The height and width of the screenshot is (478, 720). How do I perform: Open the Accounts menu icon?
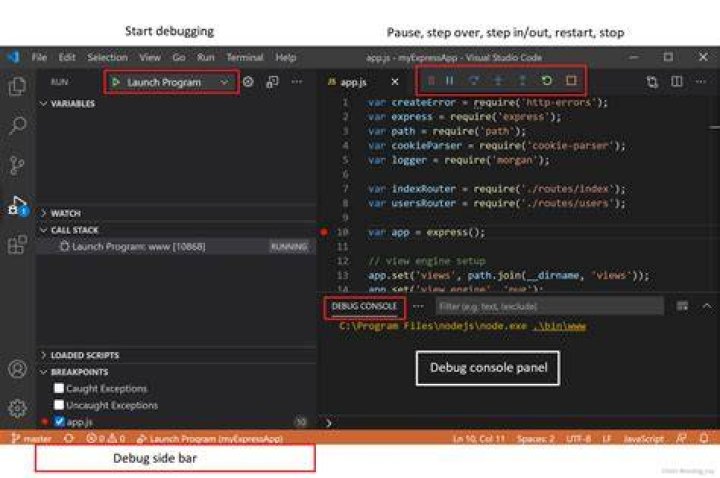pyautogui.click(x=17, y=369)
